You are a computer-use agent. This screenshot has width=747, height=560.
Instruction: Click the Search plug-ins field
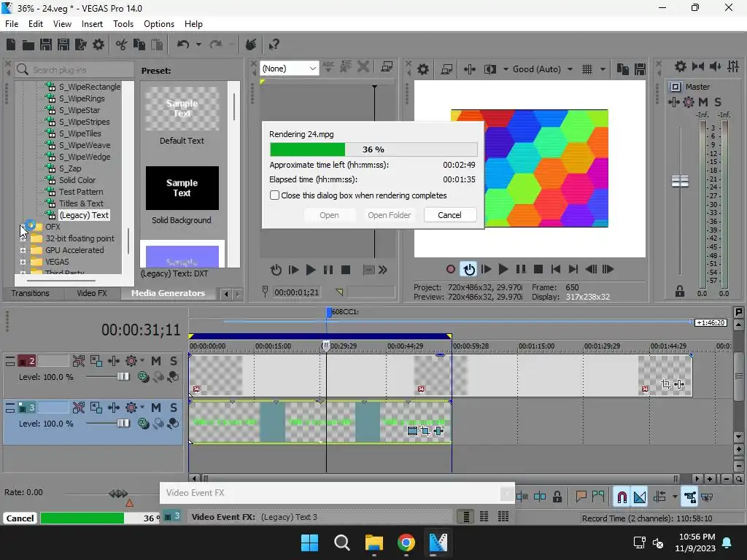(x=74, y=69)
